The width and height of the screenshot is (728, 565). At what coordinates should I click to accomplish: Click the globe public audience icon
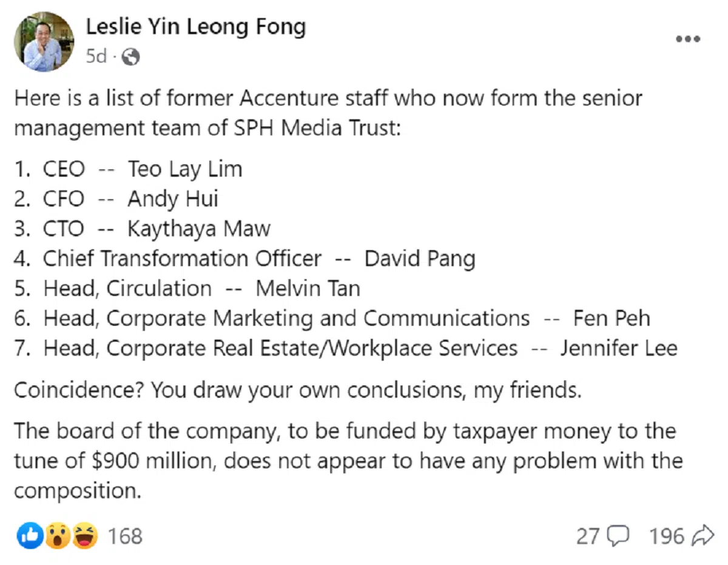[x=130, y=58]
